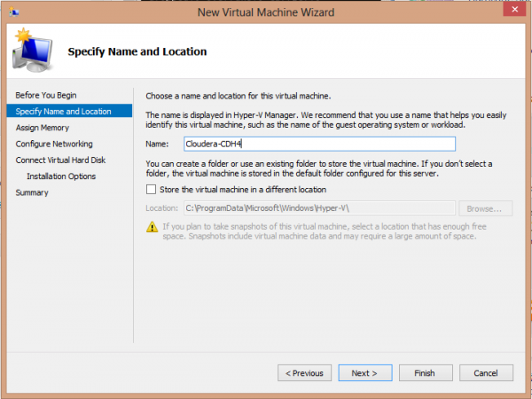Open Connect Virtual Hard Disk step
The height and width of the screenshot is (399, 532).
(x=60, y=160)
